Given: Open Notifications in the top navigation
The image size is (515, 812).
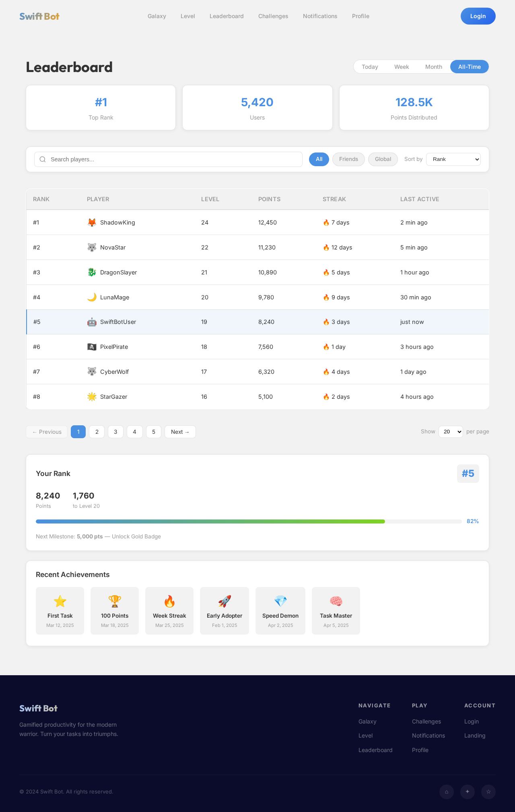Looking at the screenshot, I should click(x=320, y=16).
